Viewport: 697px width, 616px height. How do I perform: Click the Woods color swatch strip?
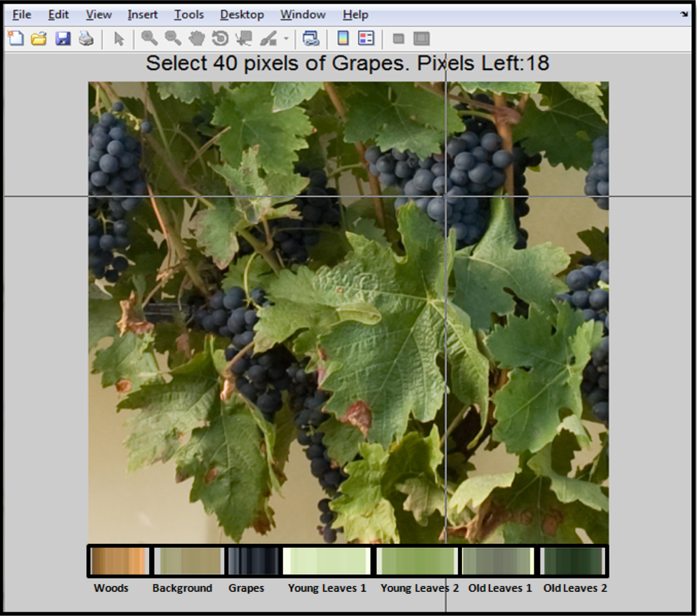click(x=119, y=562)
